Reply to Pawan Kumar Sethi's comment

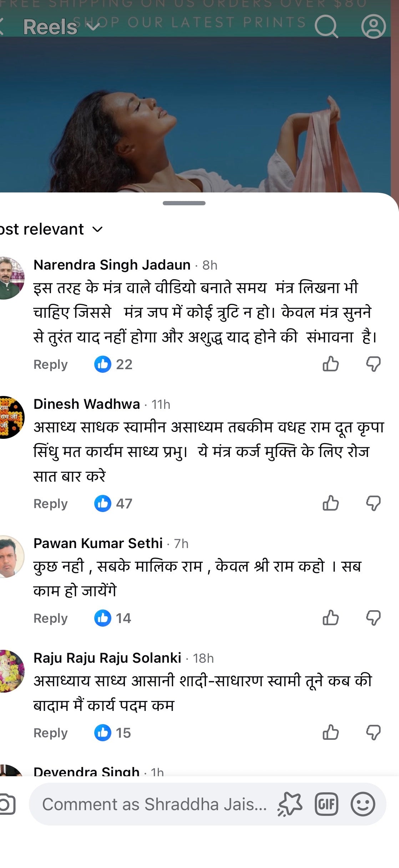(50, 618)
